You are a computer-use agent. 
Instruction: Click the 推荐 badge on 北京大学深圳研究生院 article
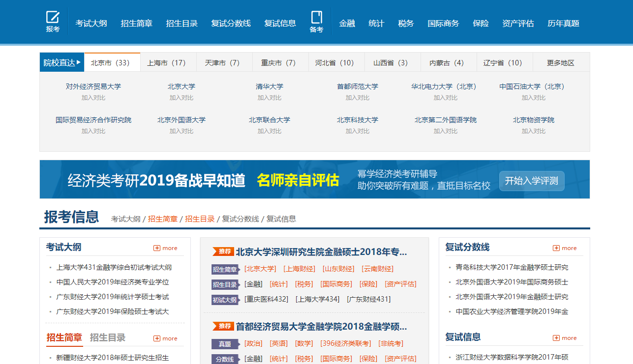click(223, 252)
